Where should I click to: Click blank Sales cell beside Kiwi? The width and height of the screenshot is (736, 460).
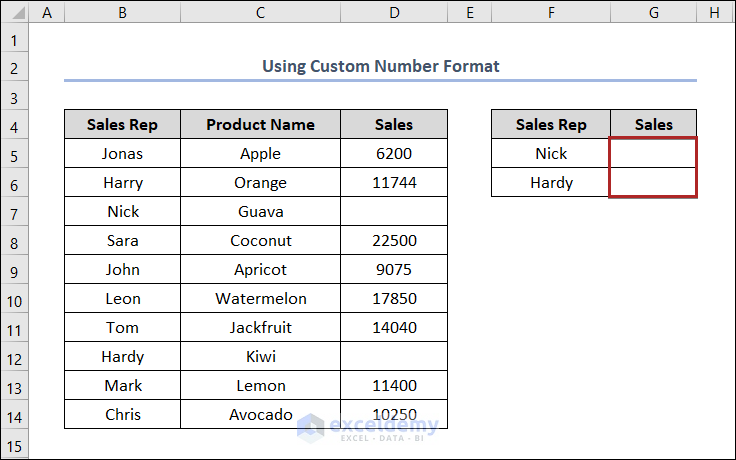tap(394, 357)
